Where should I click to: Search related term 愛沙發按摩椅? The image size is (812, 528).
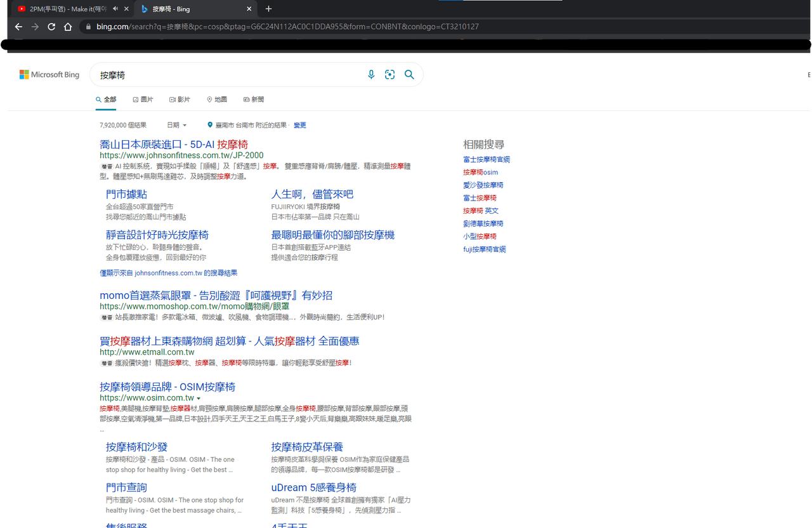tap(483, 185)
